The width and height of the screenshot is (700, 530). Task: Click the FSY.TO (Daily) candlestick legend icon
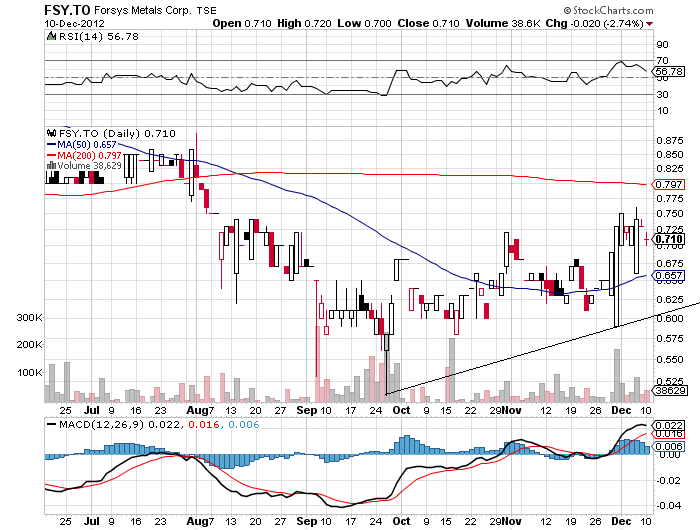[x=51, y=133]
